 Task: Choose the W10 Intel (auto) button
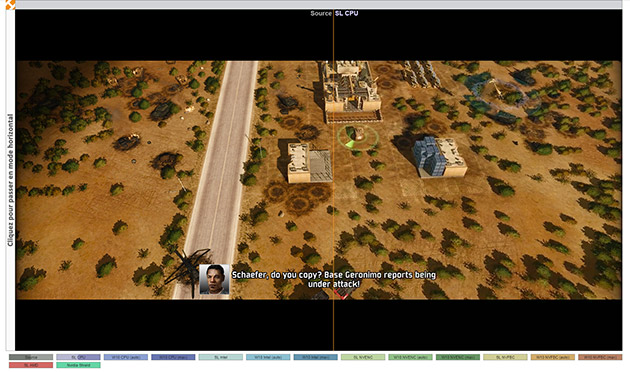[268, 357]
